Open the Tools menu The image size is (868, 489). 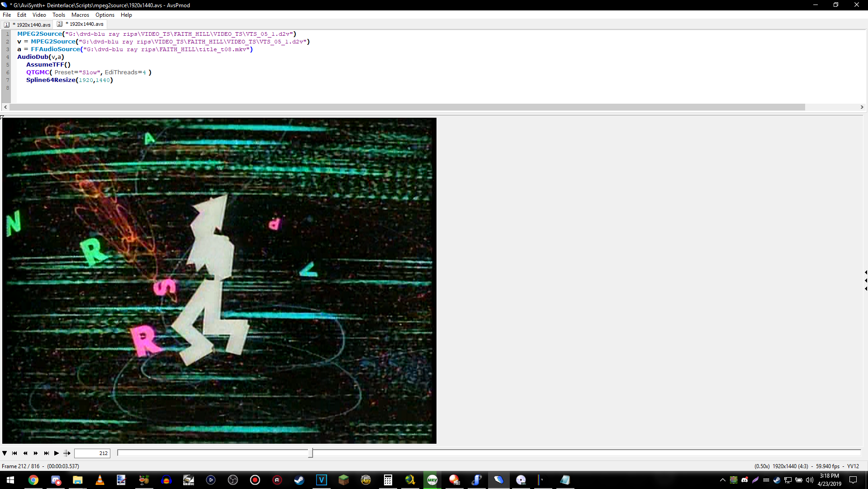click(59, 15)
